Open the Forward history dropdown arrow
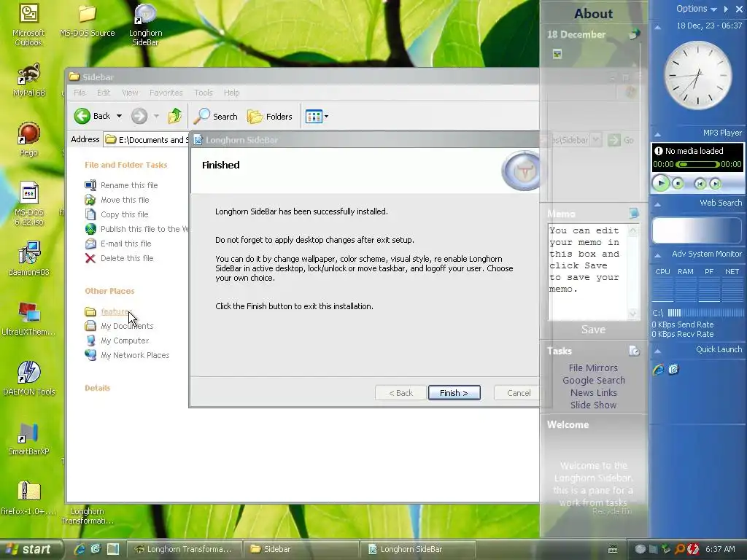Screen dimensions: 747x560 pyautogui.click(x=156, y=116)
